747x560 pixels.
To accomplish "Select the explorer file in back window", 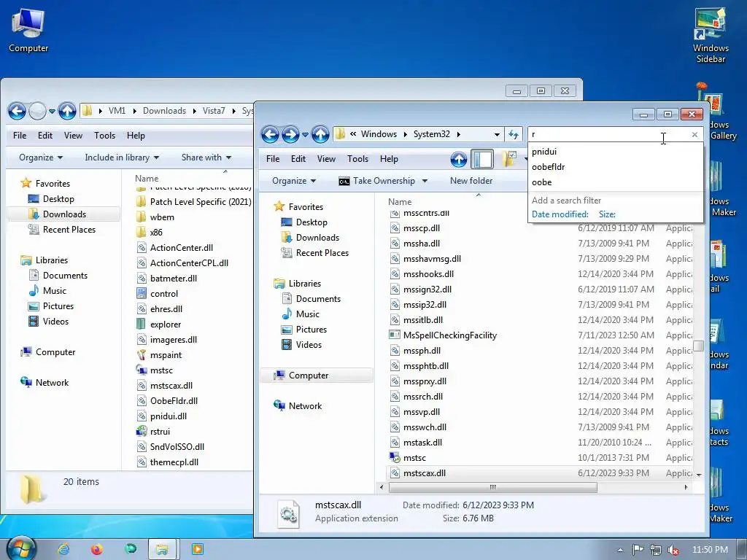I will click(166, 324).
